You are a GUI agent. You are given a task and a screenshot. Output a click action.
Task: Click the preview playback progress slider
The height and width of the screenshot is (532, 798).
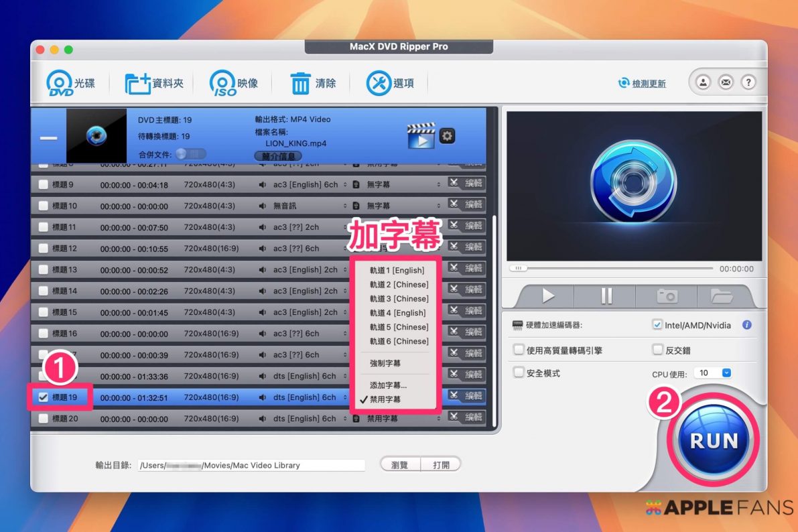tap(611, 269)
